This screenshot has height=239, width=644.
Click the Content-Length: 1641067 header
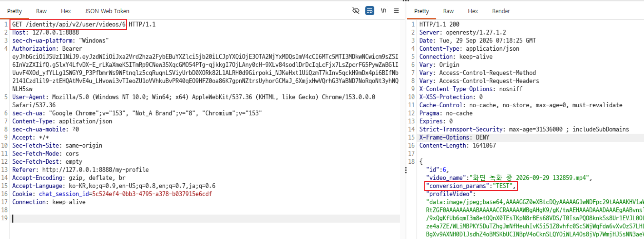(457, 145)
